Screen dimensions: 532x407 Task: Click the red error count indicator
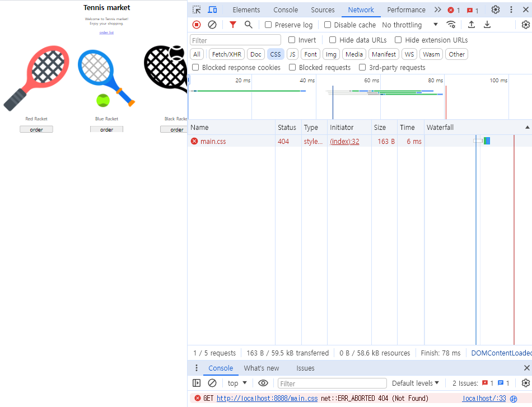[x=454, y=10]
